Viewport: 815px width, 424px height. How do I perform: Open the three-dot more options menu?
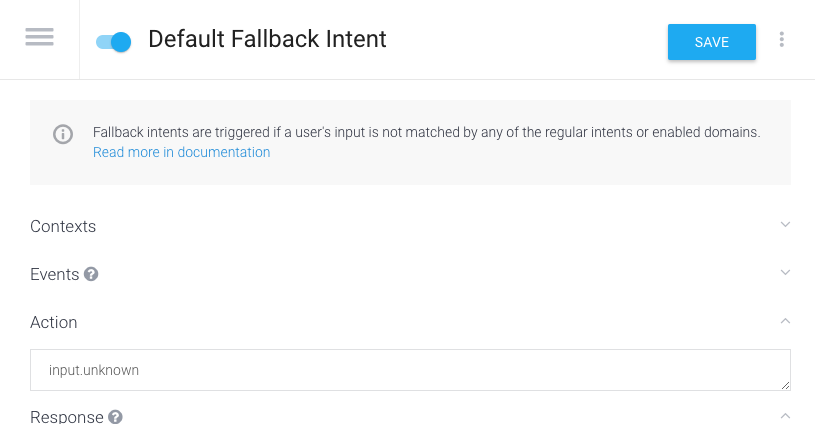tap(781, 39)
